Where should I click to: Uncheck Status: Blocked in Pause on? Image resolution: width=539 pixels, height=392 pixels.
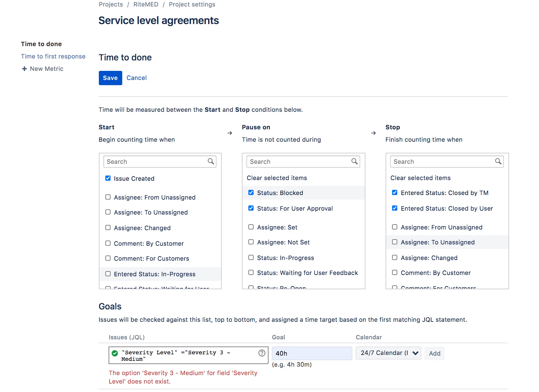[251, 192]
